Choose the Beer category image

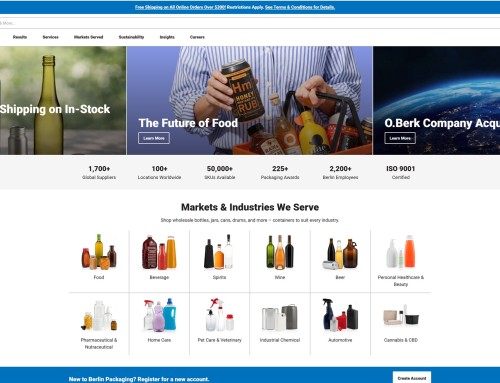[x=340, y=253]
